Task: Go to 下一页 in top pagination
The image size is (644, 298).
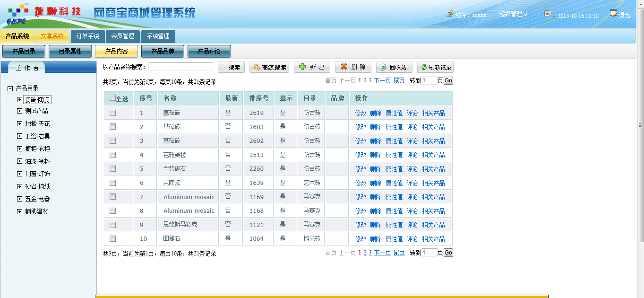Action: [x=382, y=81]
